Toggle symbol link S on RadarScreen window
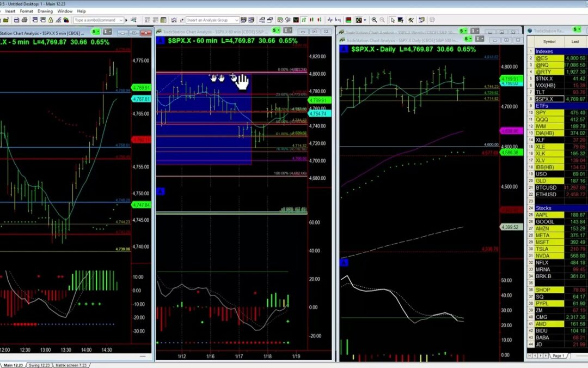Viewport: 588px width, 368px height. click(577, 29)
